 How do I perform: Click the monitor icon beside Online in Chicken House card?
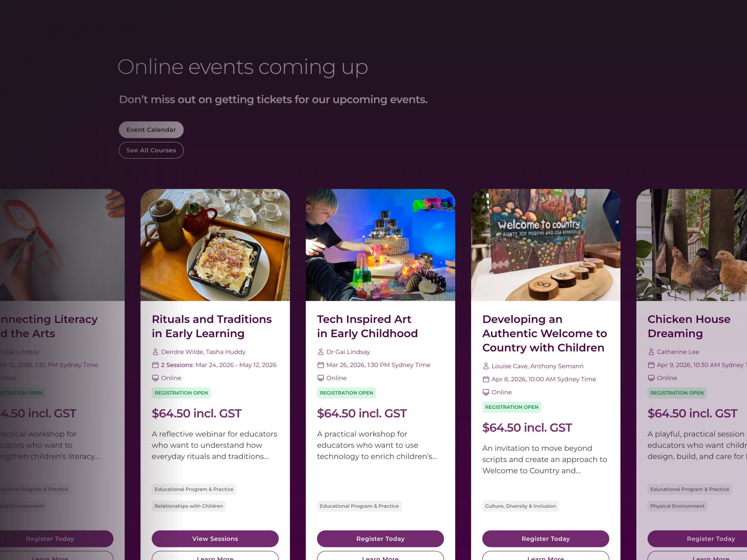pyautogui.click(x=651, y=378)
